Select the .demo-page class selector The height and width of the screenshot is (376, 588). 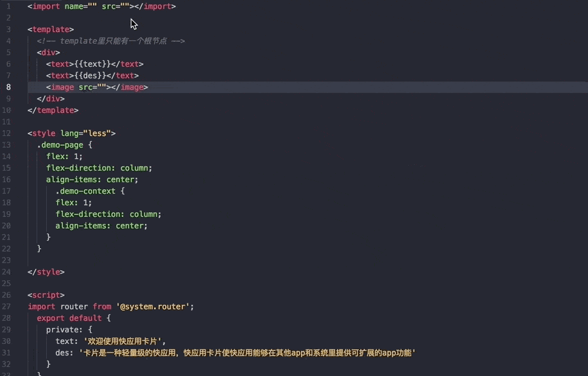tap(59, 144)
